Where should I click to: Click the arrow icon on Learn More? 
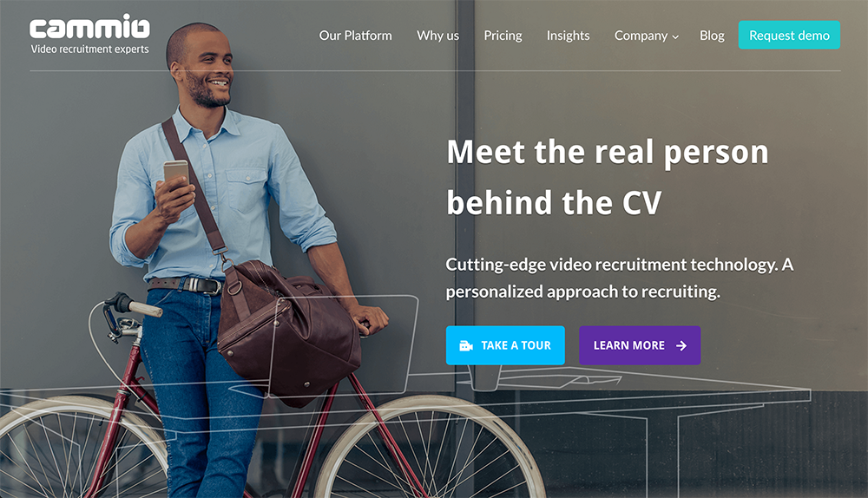click(x=681, y=346)
